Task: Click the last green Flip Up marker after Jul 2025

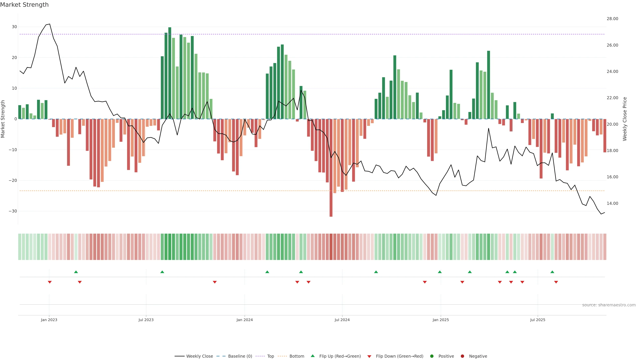Action: [552, 272]
